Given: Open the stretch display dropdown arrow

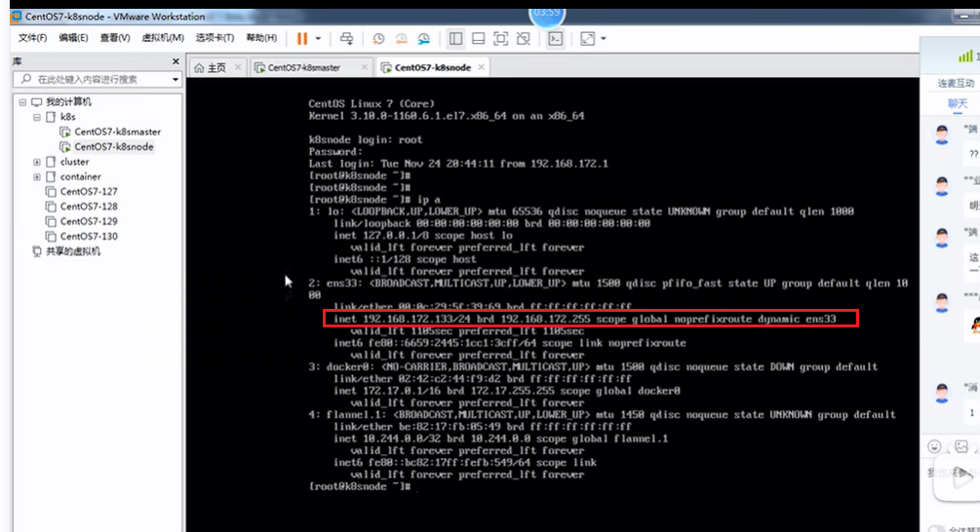Looking at the screenshot, I should pyautogui.click(x=604, y=39).
